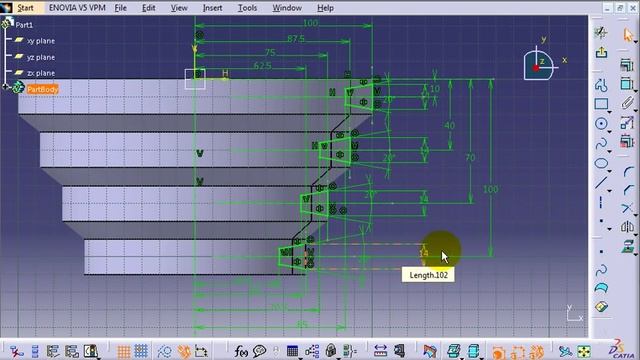Click the 87.5 horizontal dimension value
This screenshot has width=640, height=360.
(296, 39)
